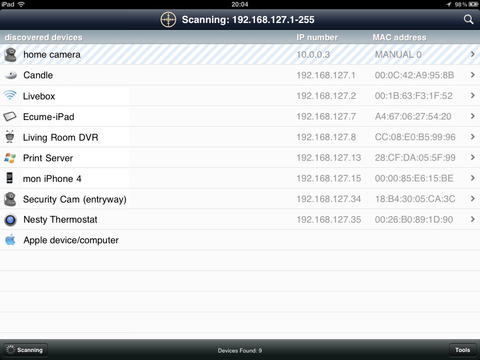This screenshot has width=480, height=360.
Task: Click MAC address 00:0C:42:A9:95:8B
Action: coord(414,75)
